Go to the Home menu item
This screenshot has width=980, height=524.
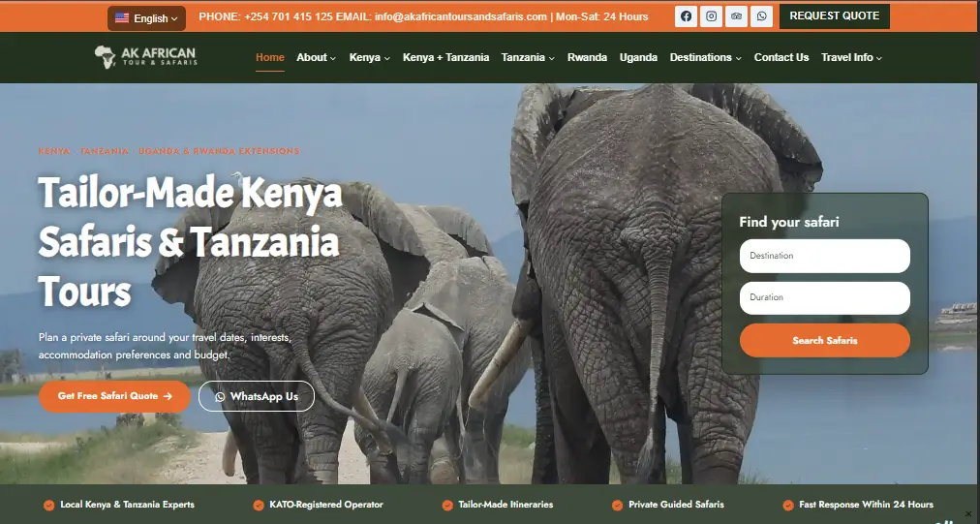pyautogui.click(x=270, y=57)
